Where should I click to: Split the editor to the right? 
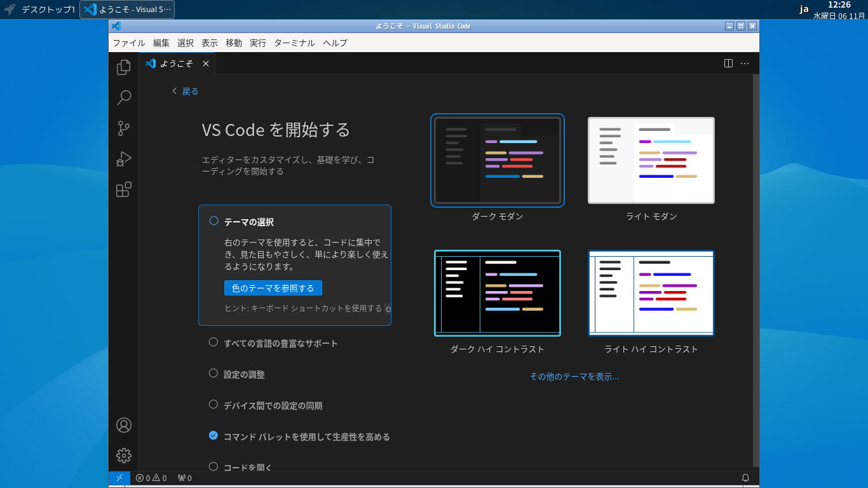pos(729,64)
